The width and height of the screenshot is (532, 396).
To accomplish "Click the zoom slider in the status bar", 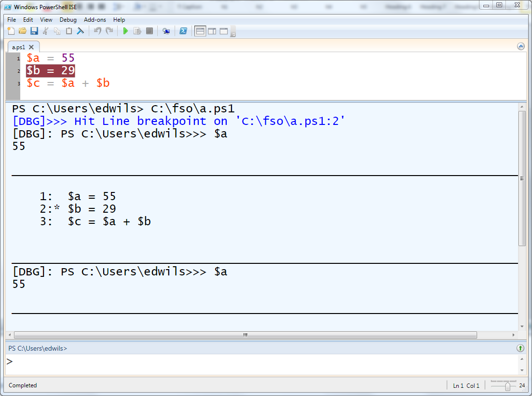I will (x=504, y=386).
